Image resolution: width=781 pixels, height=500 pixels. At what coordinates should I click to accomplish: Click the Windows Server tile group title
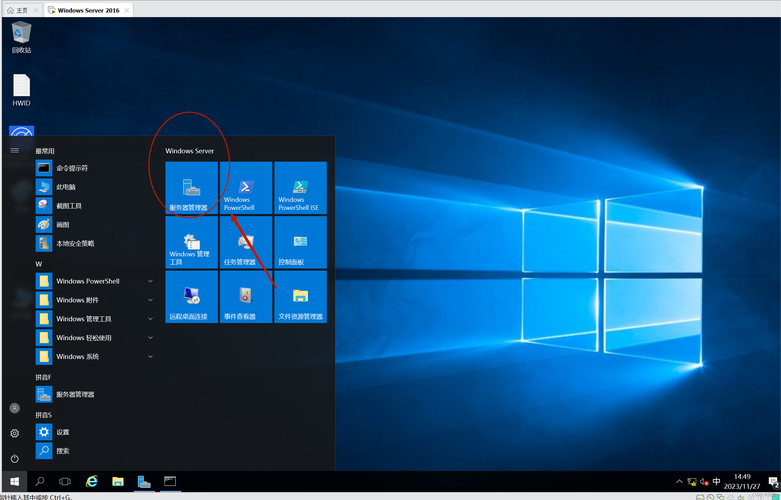190,151
